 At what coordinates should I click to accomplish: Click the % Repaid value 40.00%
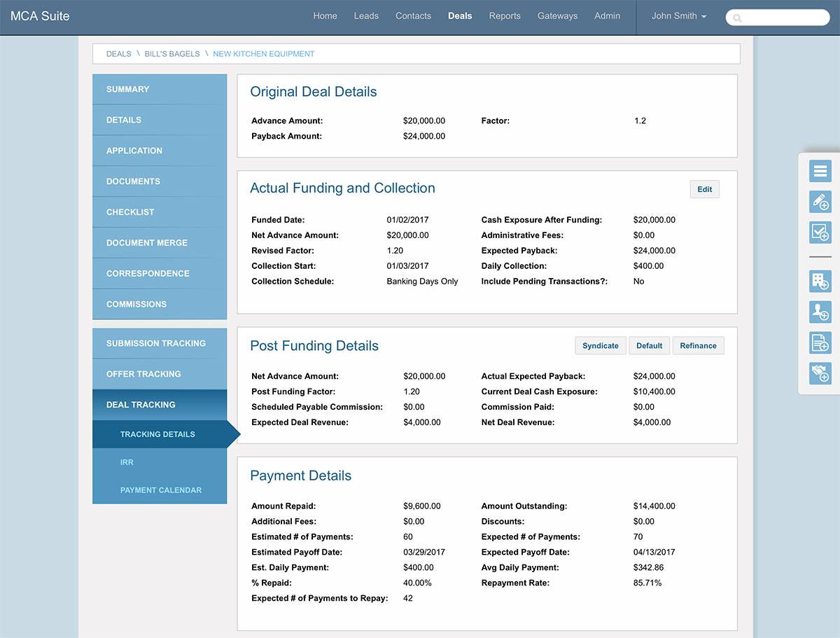pyautogui.click(x=418, y=583)
